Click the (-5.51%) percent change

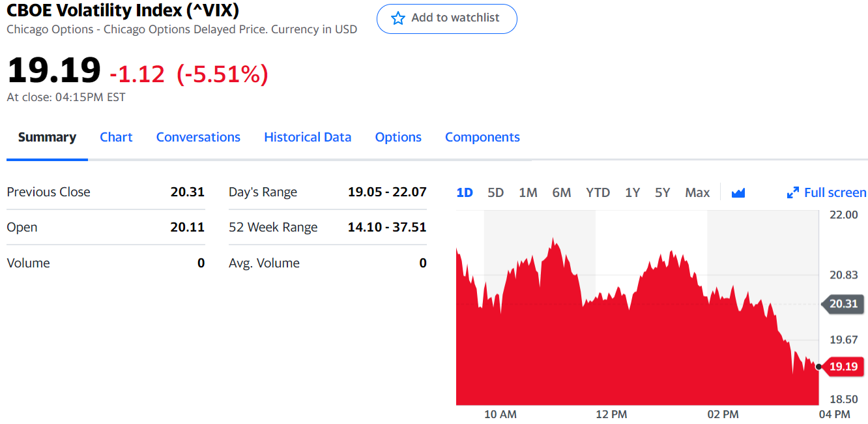tap(222, 74)
